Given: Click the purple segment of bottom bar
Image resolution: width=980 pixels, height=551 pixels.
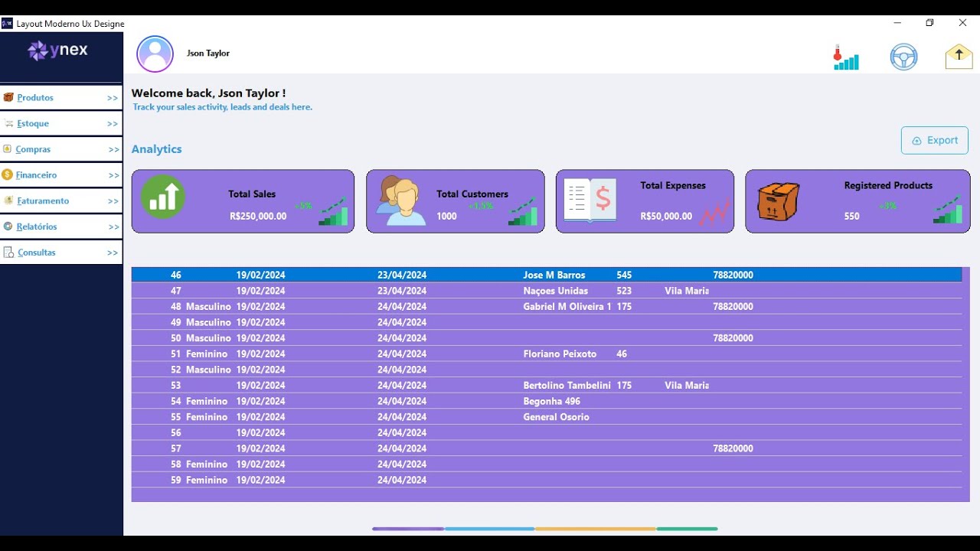Looking at the screenshot, I should (x=408, y=529).
